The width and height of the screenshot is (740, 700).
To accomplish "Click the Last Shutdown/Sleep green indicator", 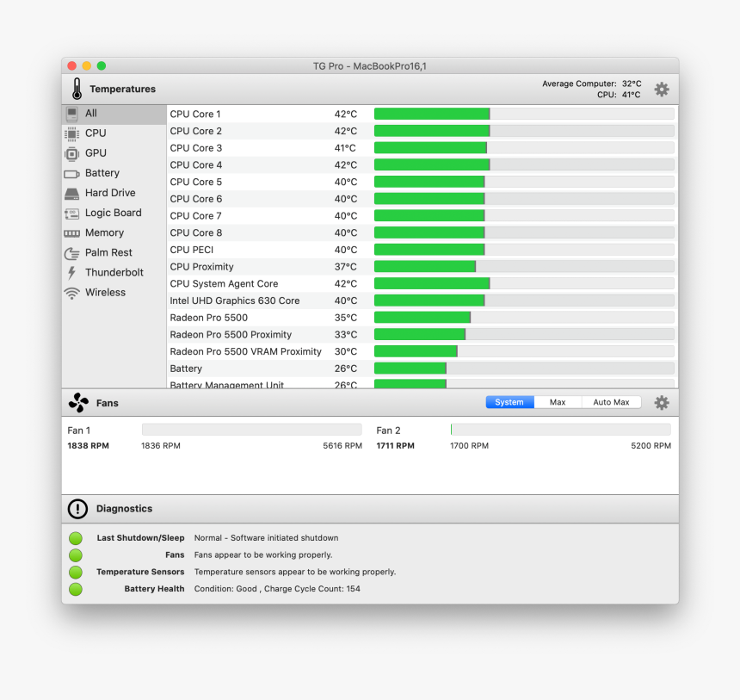I will [76, 538].
